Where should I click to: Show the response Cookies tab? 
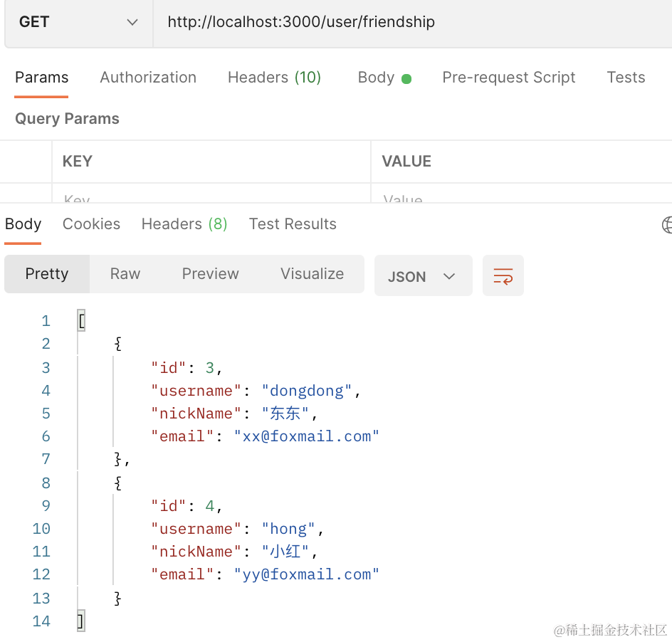(x=91, y=224)
